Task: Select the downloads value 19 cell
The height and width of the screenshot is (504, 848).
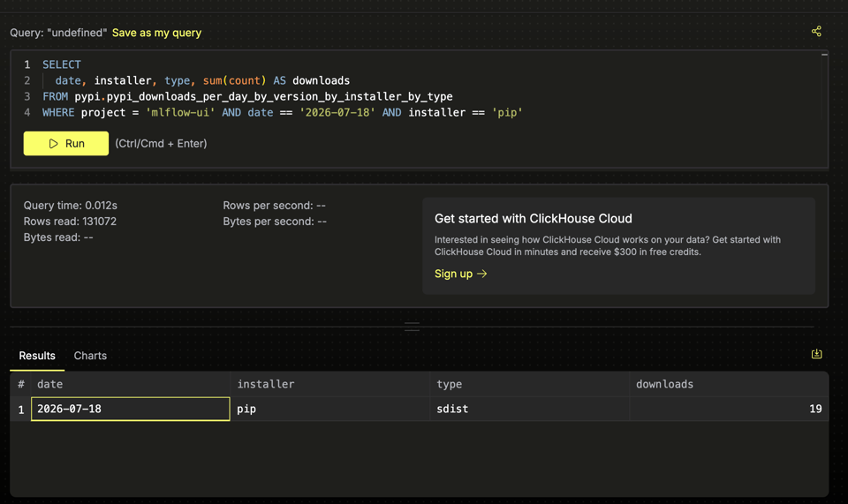Action: click(x=729, y=409)
